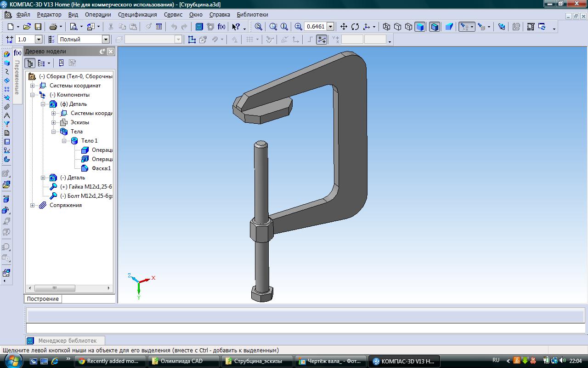Open the Полный display mode dropdown

point(106,40)
